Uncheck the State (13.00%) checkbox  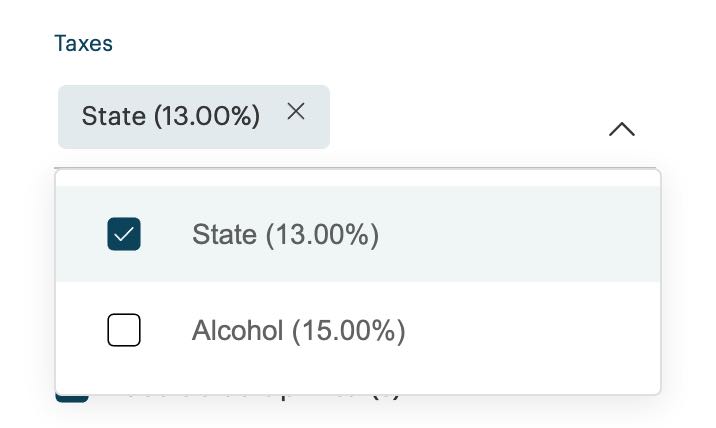click(x=124, y=234)
